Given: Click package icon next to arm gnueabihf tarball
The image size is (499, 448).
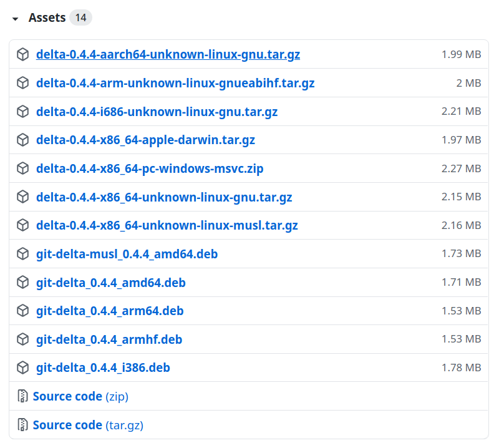Looking at the screenshot, I should coord(23,83).
